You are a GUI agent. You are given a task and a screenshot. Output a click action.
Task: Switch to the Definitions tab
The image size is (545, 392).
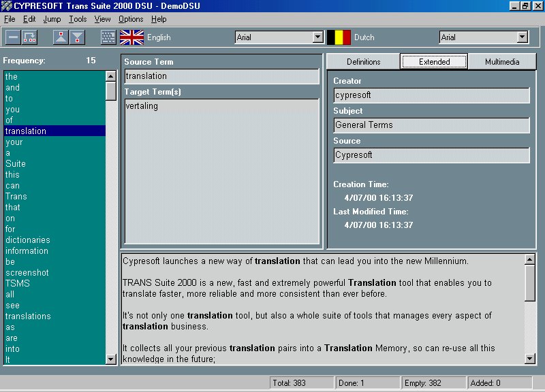pos(363,62)
